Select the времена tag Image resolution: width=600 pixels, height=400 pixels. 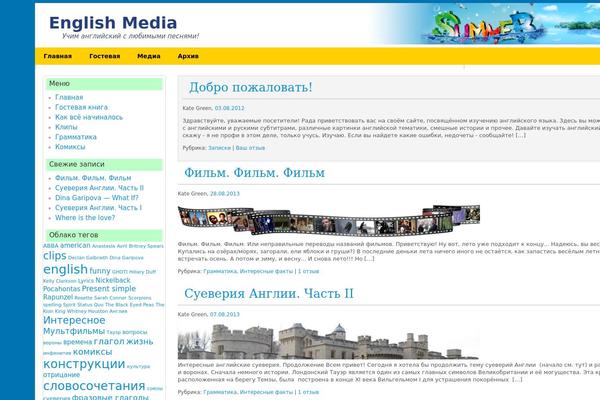coord(78,342)
